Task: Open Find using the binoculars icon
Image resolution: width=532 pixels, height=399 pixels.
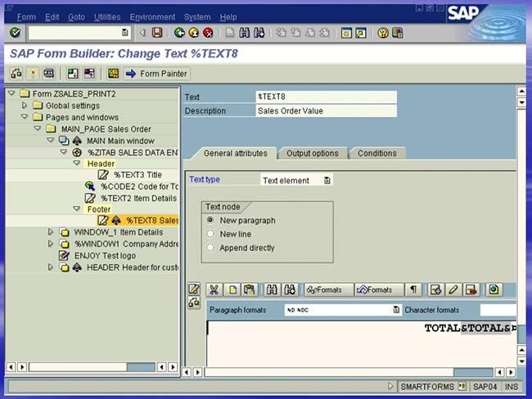Action: 244,33
